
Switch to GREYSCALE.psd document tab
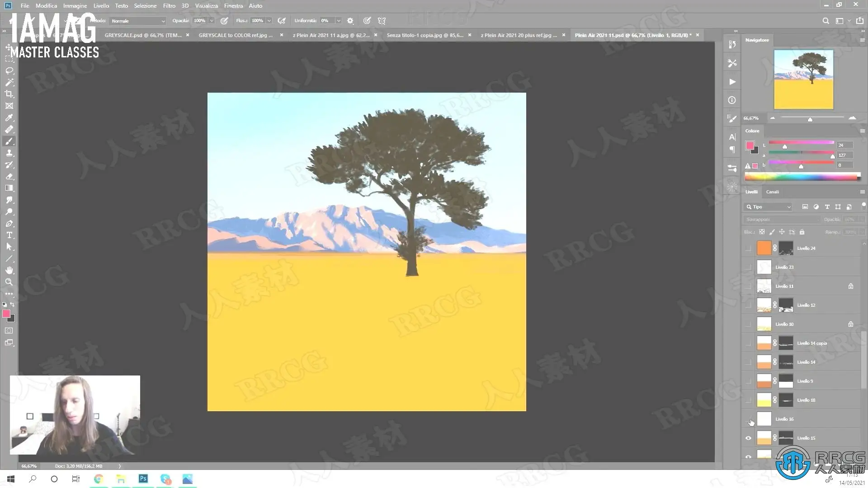143,35
